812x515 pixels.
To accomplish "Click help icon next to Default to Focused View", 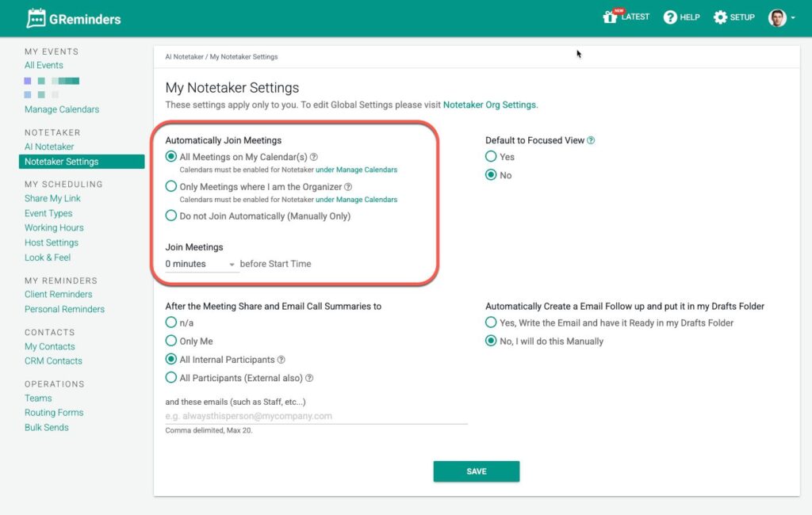I will point(591,140).
